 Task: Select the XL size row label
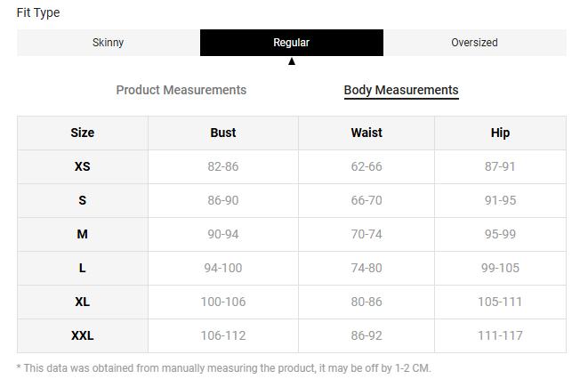point(83,302)
